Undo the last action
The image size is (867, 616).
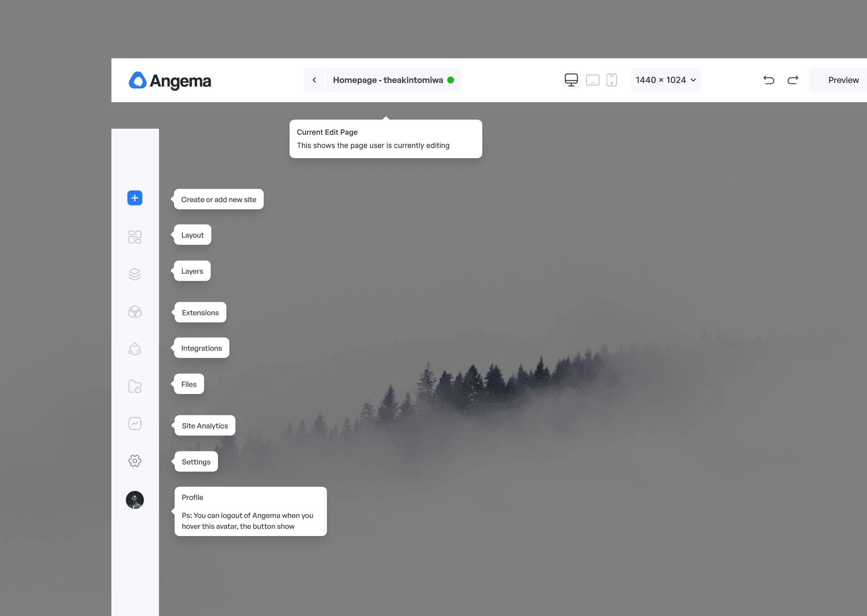click(769, 80)
